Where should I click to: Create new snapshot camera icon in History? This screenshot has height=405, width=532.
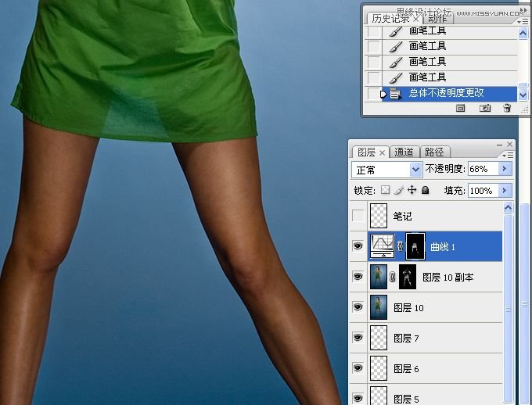tap(485, 108)
